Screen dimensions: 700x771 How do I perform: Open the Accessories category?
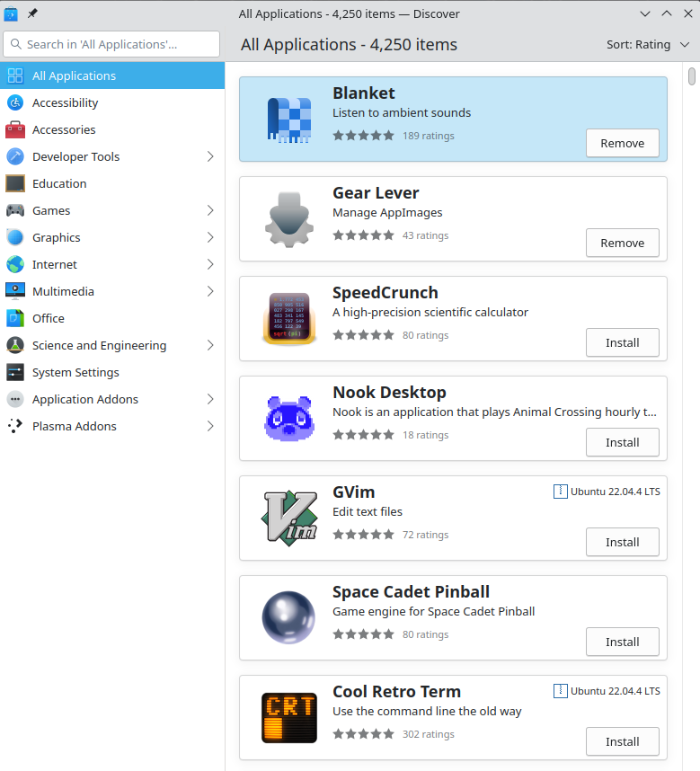coord(112,129)
